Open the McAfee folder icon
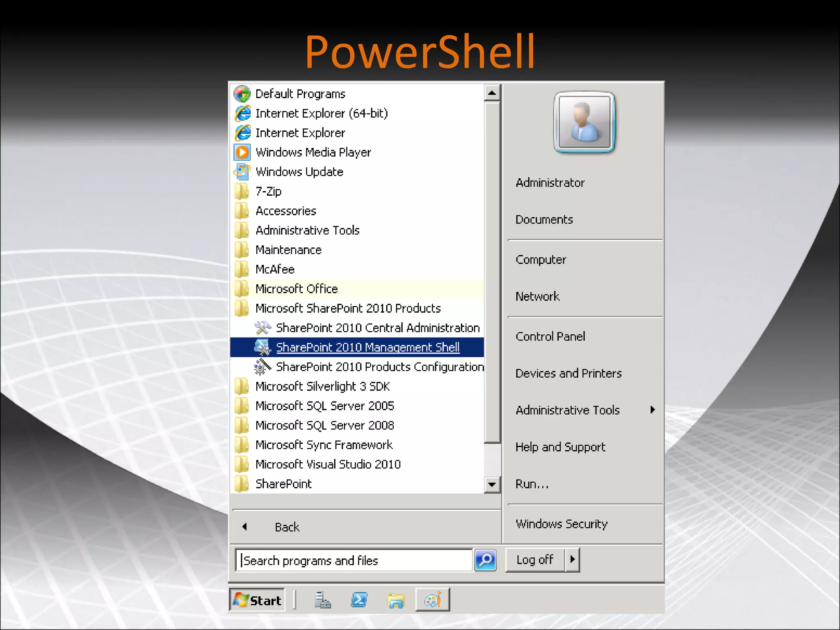840x630 pixels. (242, 269)
